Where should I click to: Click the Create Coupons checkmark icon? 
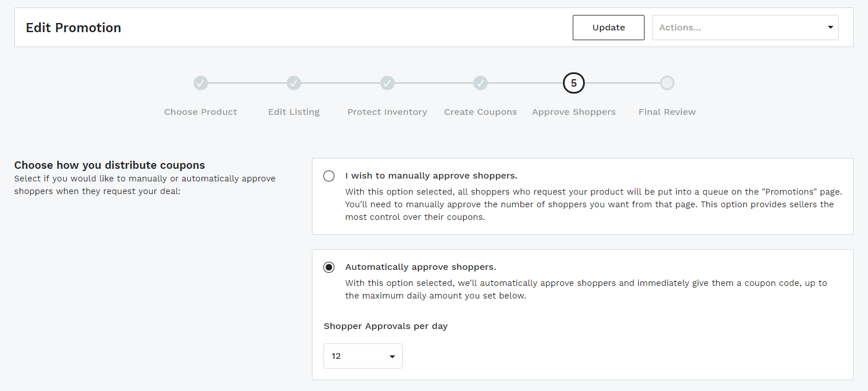coord(480,83)
